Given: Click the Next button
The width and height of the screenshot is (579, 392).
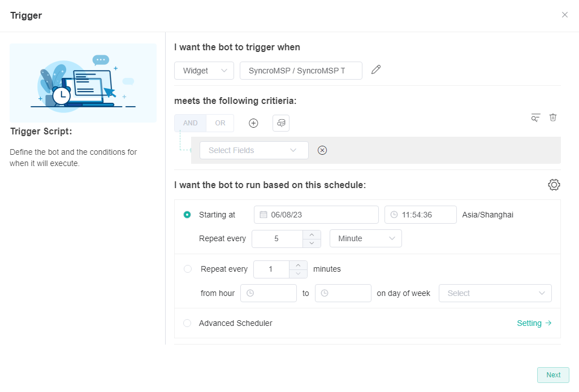Looking at the screenshot, I should coord(553,375).
